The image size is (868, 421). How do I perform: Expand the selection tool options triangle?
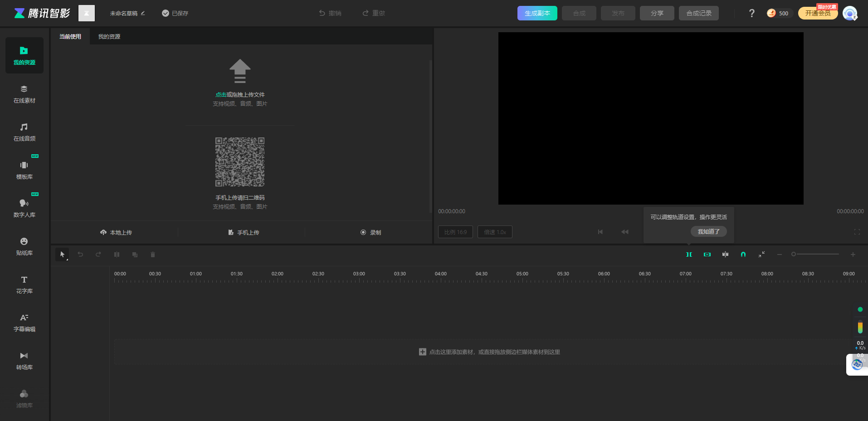pyautogui.click(x=67, y=259)
